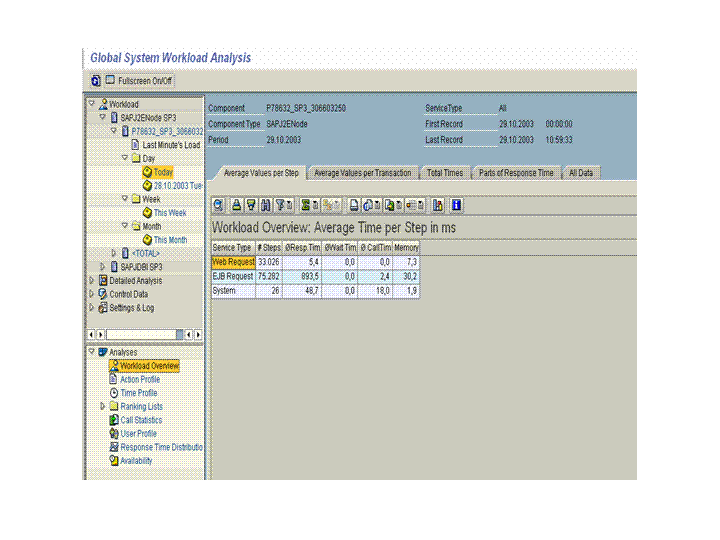Click the Total sum icon in toolbar
720x540 pixels.
pyautogui.click(x=307, y=205)
